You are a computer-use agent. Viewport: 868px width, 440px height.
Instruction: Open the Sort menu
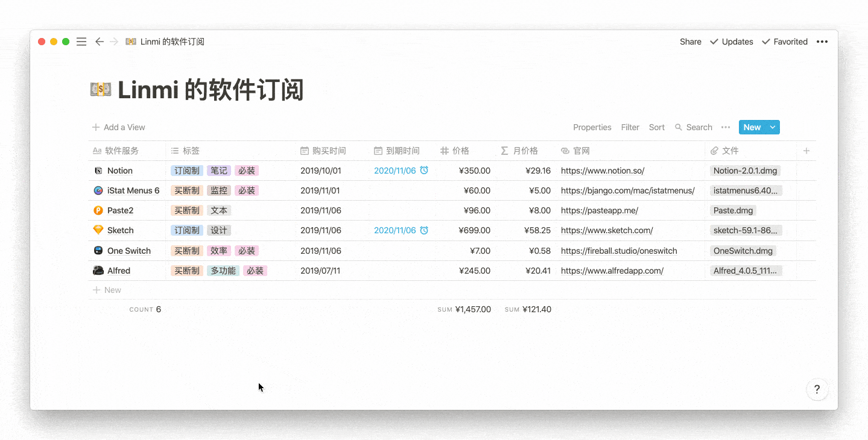click(657, 127)
